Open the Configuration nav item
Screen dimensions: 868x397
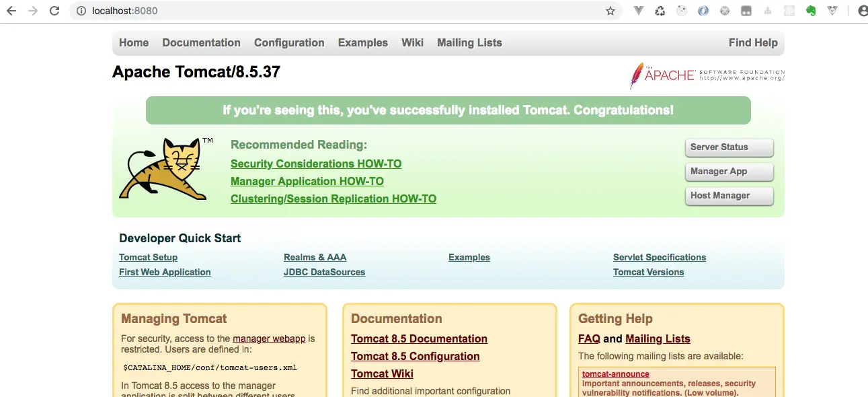(x=289, y=42)
